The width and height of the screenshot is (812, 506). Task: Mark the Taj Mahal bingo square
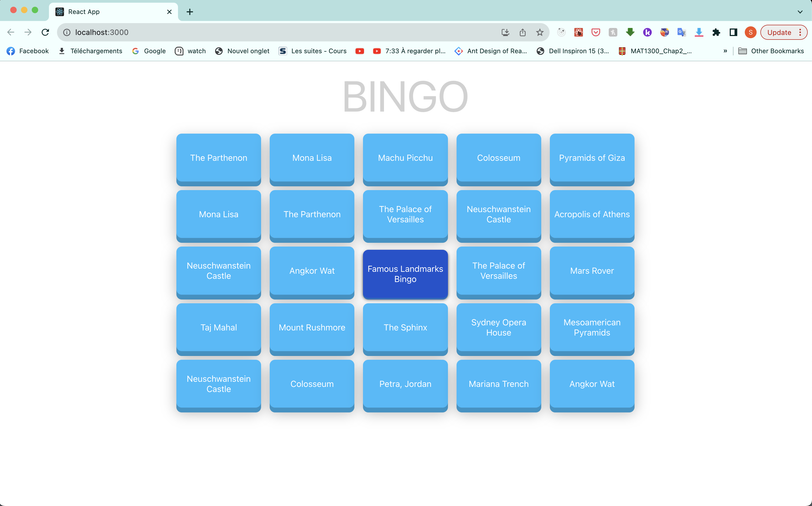pos(219,327)
